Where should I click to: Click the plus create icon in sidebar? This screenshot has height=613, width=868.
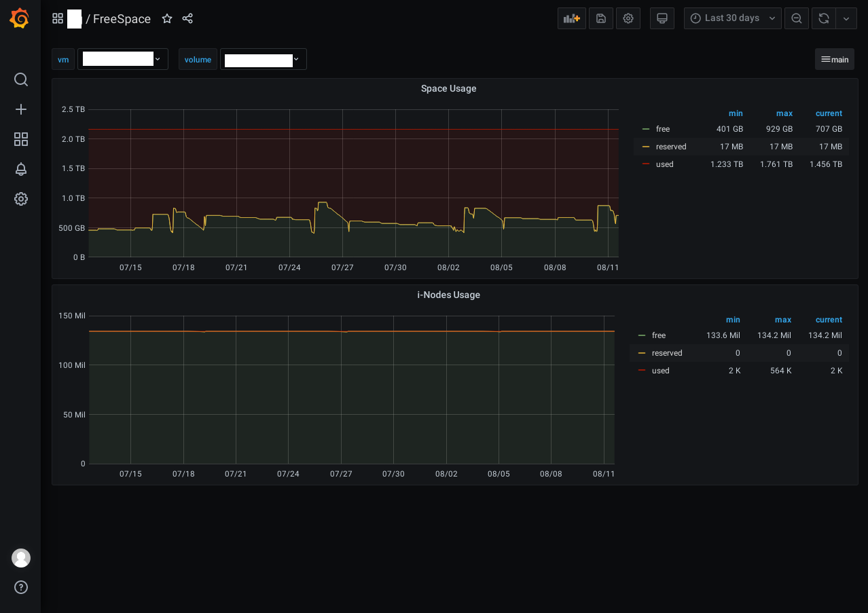tap(21, 109)
